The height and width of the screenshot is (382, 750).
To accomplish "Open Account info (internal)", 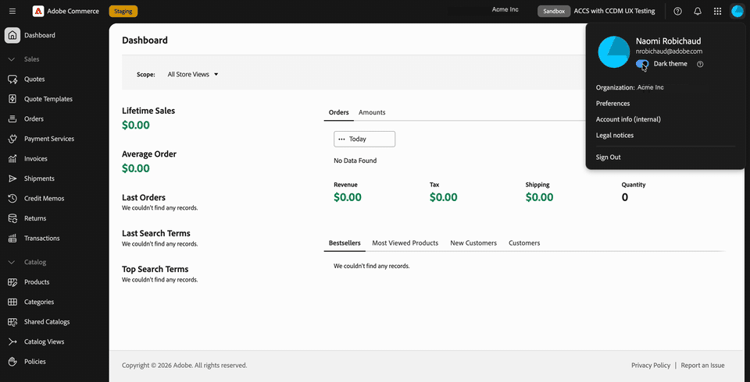I will click(x=628, y=120).
